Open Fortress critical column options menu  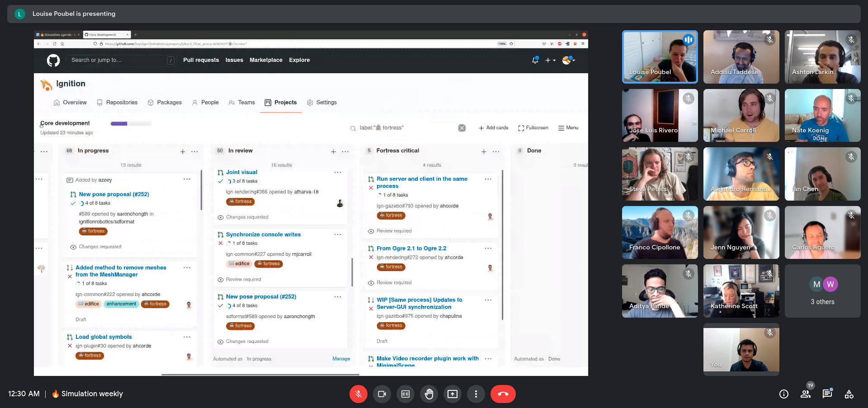pyautogui.click(x=496, y=152)
